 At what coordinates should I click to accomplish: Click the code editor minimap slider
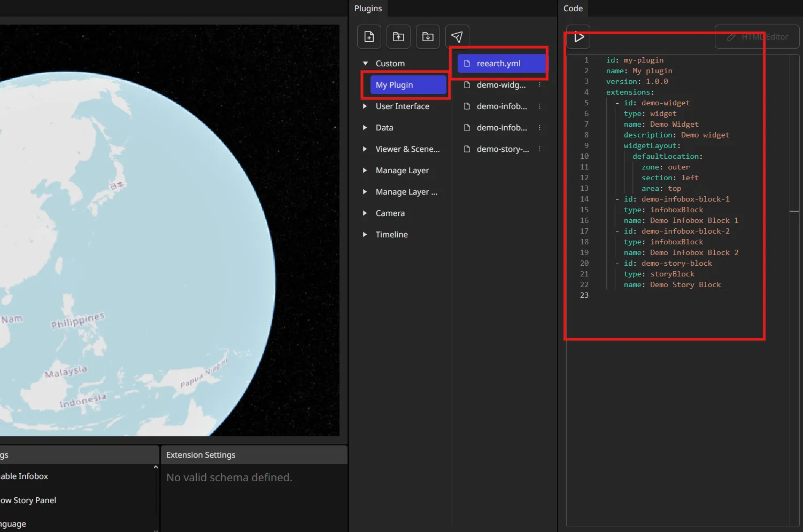[x=794, y=212]
